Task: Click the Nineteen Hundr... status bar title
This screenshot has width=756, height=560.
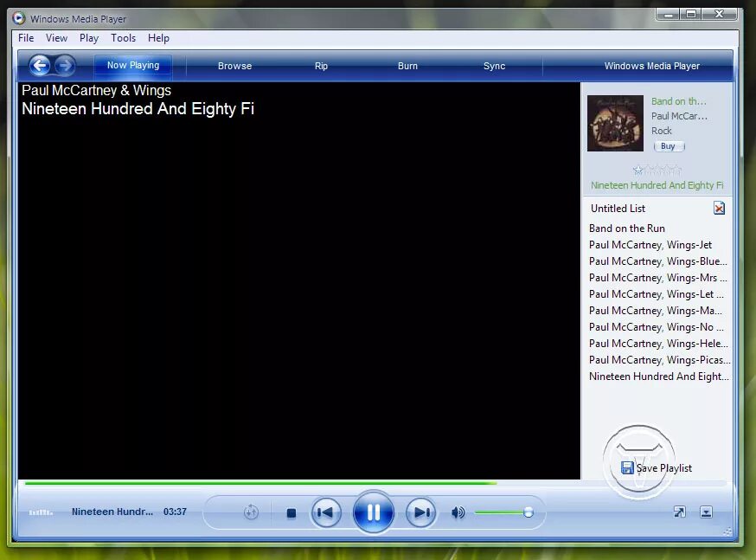Action: click(112, 512)
